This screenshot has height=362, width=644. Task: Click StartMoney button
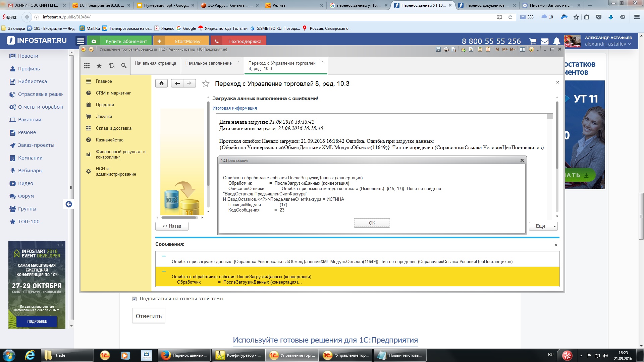point(181,41)
